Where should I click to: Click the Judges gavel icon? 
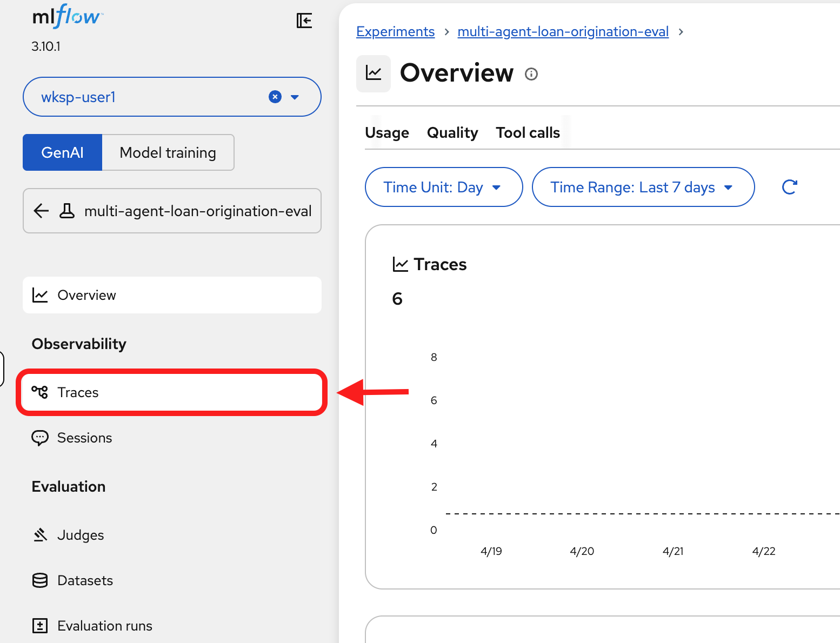pyautogui.click(x=40, y=535)
